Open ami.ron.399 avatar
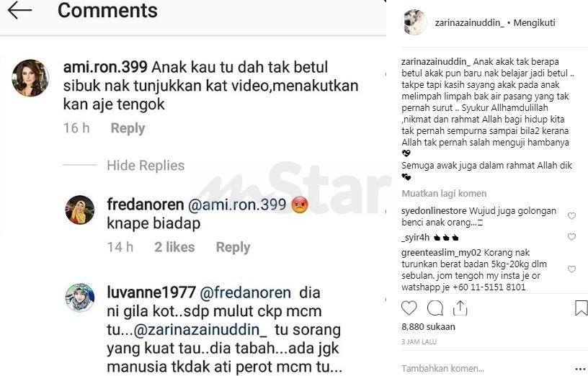The width and height of the screenshot is (588, 376). click(x=30, y=78)
